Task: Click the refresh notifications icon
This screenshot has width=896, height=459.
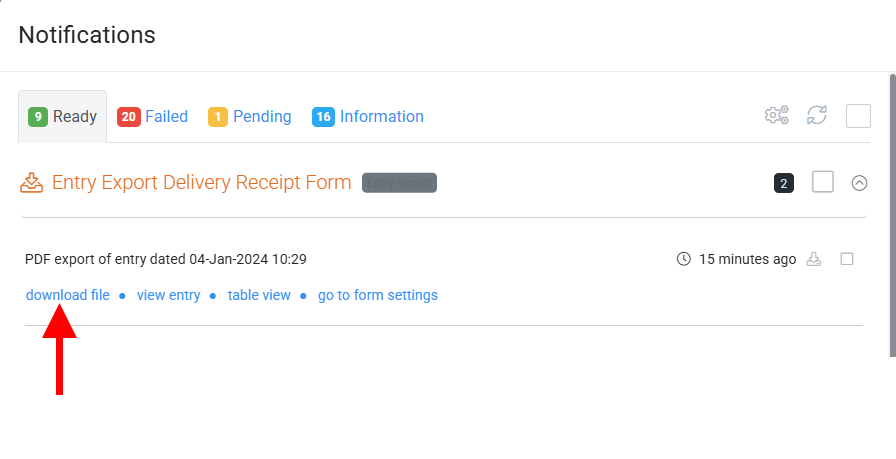Action: coord(817,115)
